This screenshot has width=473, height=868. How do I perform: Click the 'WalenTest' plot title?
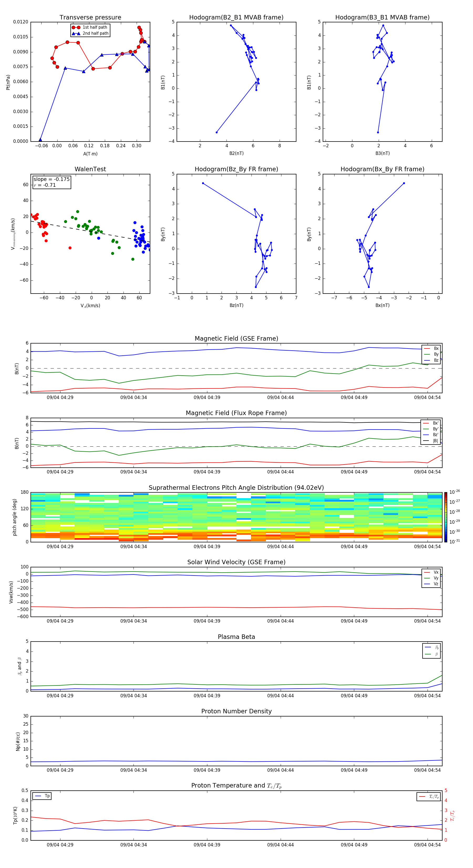click(90, 169)
